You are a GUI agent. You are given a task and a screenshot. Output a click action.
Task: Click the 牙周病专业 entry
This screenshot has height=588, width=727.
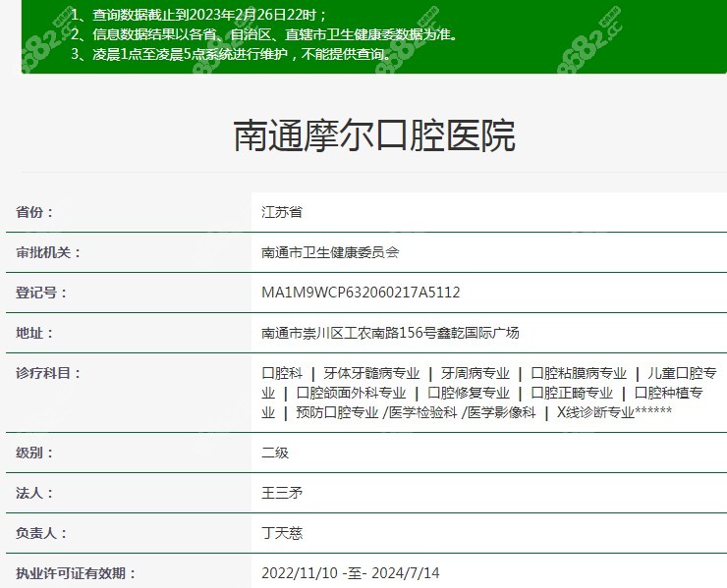tap(475, 373)
